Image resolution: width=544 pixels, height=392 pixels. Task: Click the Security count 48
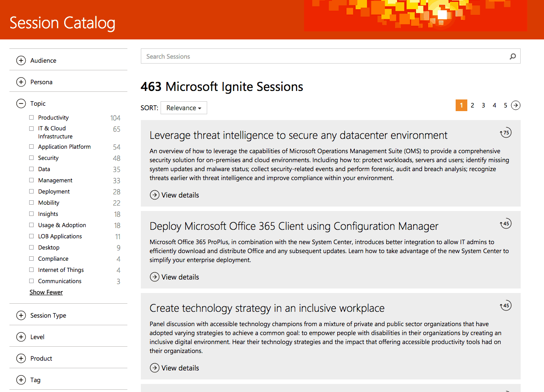tap(117, 158)
